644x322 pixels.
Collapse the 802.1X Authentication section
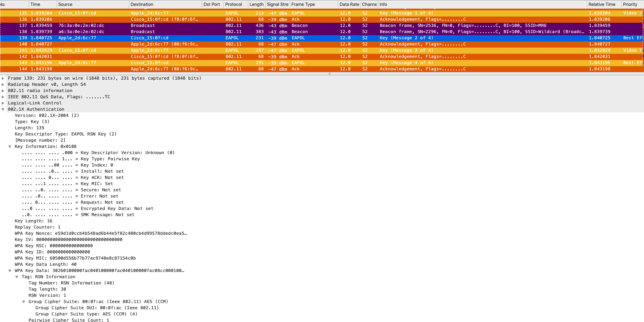[x=3, y=109]
